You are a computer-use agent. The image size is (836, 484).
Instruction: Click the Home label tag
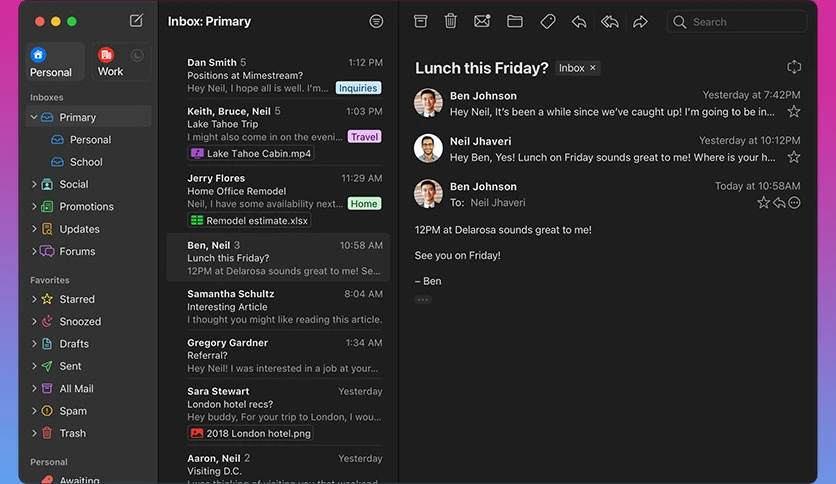click(x=364, y=204)
